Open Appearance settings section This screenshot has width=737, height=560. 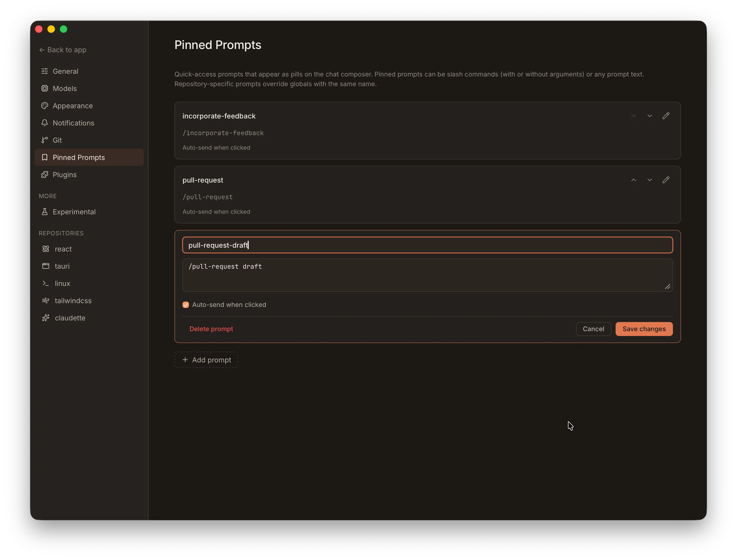(89, 106)
